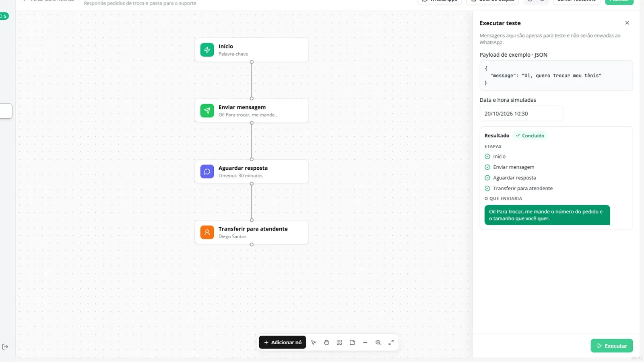Activate the hand pan tool
This screenshot has width=644, height=362.
pyautogui.click(x=326, y=342)
